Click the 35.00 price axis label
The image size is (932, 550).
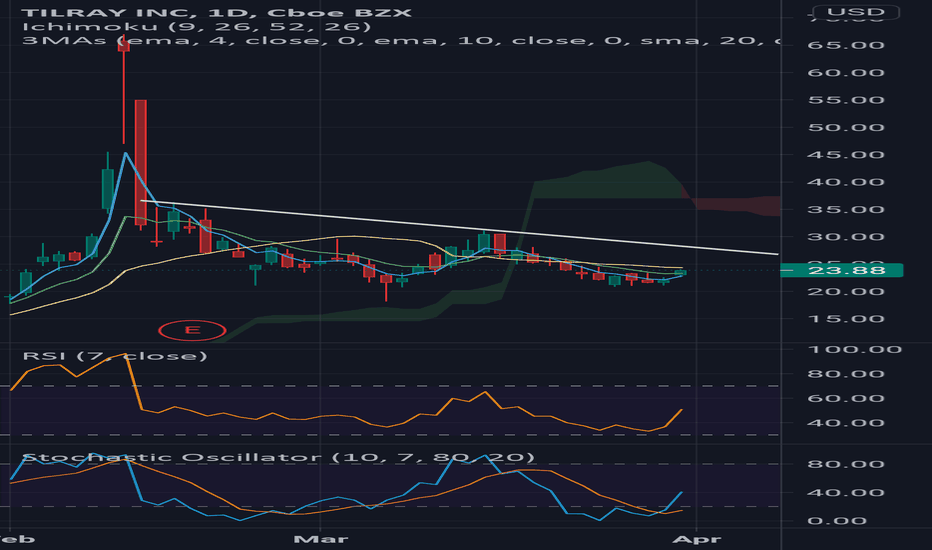pyautogui.click(x=846, y=209)
